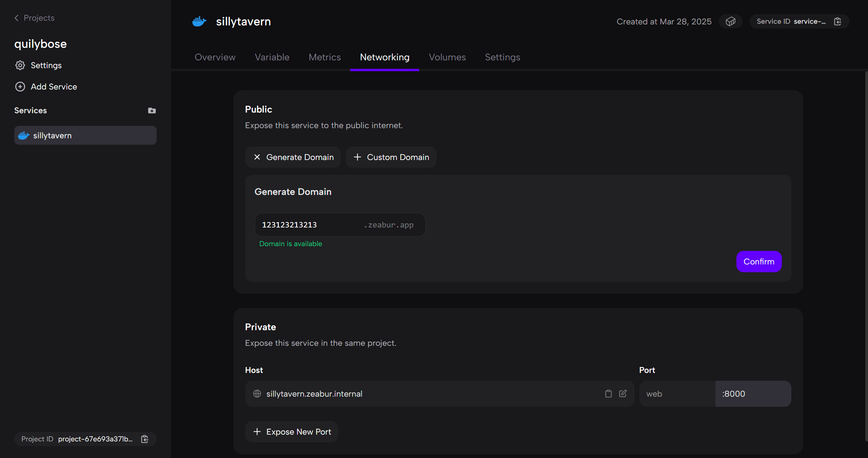Click the cube icon near creation date

coord(730,21)
